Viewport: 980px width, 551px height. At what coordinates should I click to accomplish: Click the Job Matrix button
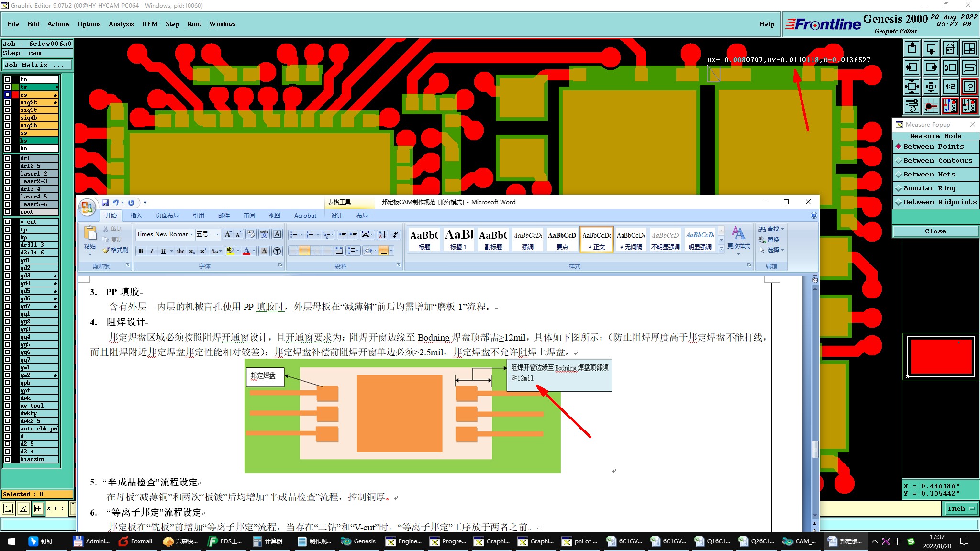click(37, 65)
